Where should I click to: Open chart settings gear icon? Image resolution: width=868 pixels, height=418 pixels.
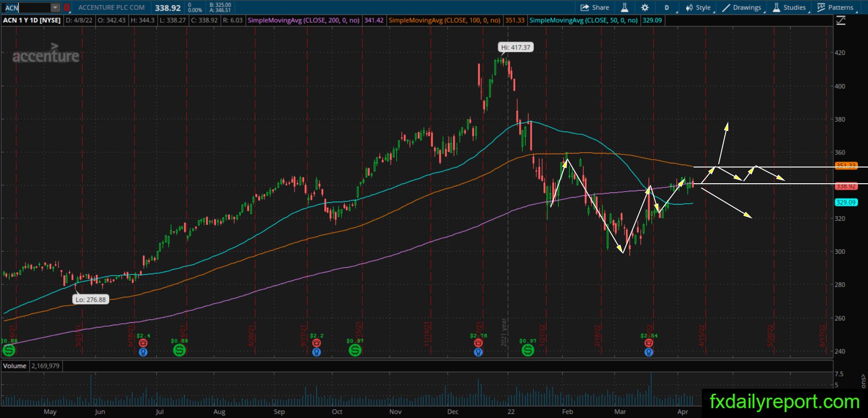(x=645, y=7)
